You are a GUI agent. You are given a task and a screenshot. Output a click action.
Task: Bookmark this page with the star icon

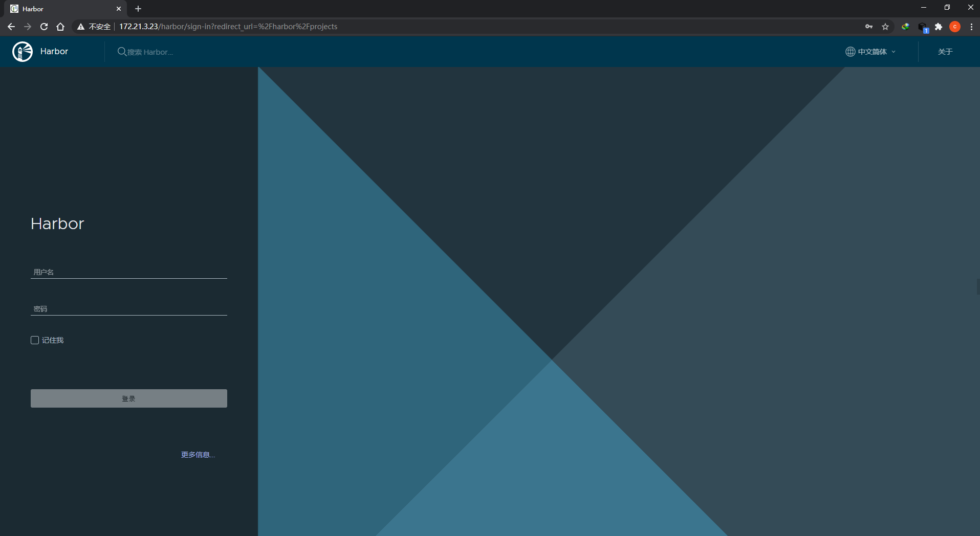(885, 27)
